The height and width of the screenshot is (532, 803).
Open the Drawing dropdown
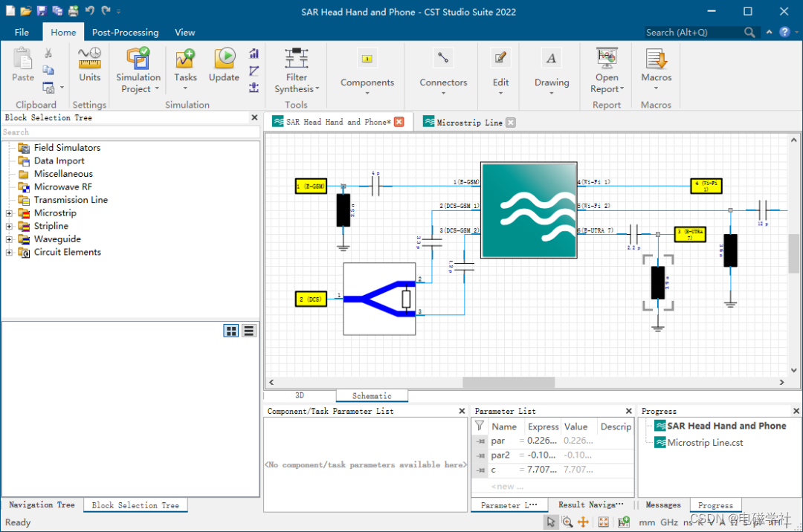(x=552, y=71)
